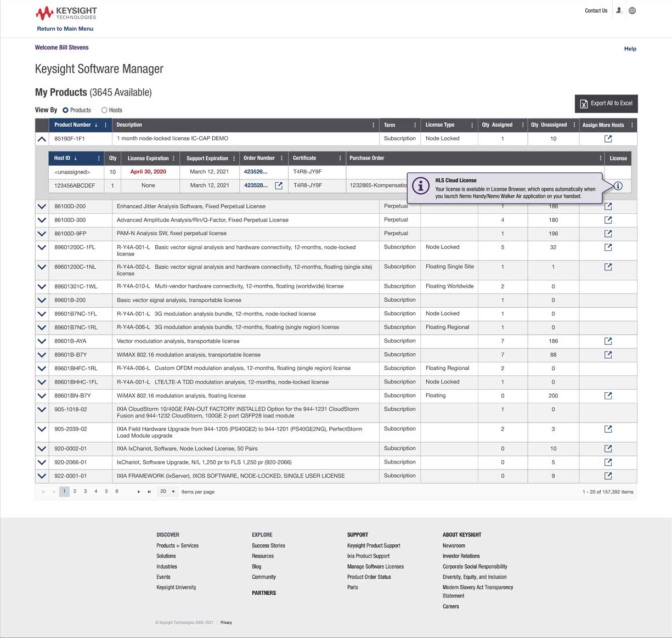Collapse the expanded 85190F-1F1 product row
This screenshot has height=638, width=672.
pyautogui.click(x=42, y=138)
